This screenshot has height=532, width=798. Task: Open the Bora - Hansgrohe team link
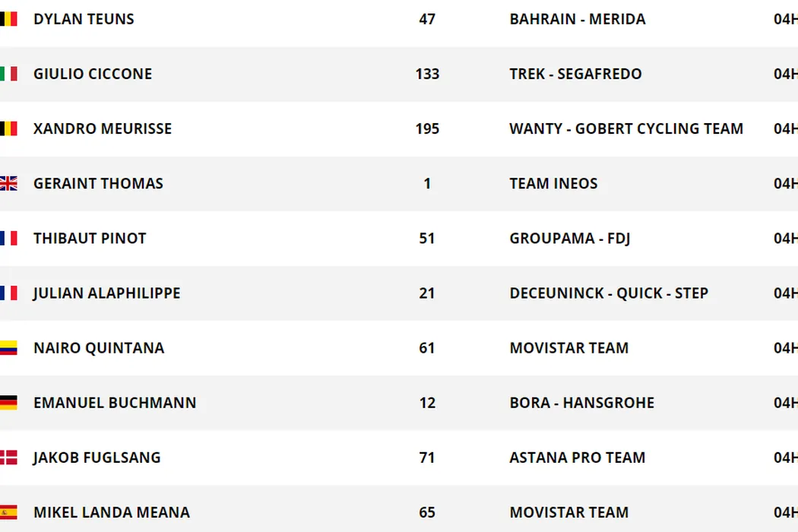tap(581, 403)
